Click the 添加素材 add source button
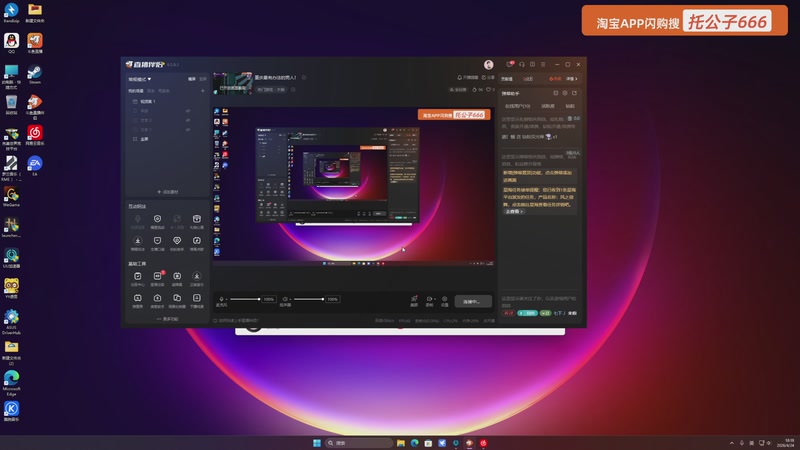 coord(167,192)
